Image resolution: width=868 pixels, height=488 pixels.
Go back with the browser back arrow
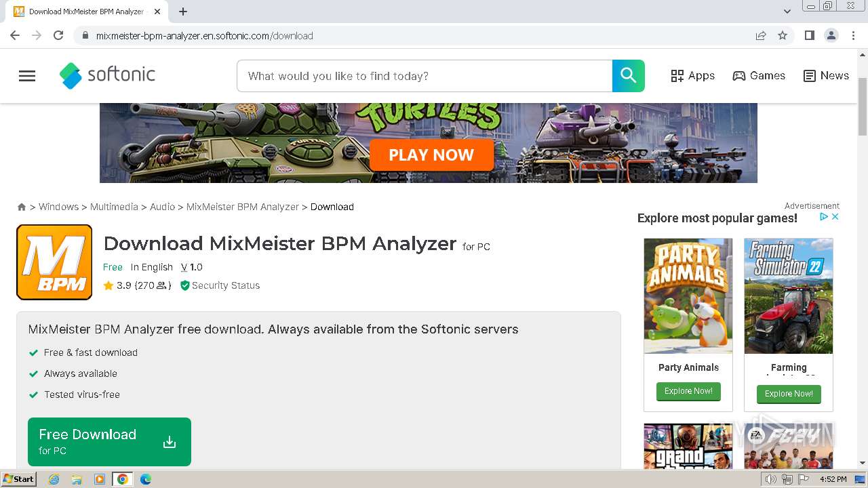tap(15, 35)
